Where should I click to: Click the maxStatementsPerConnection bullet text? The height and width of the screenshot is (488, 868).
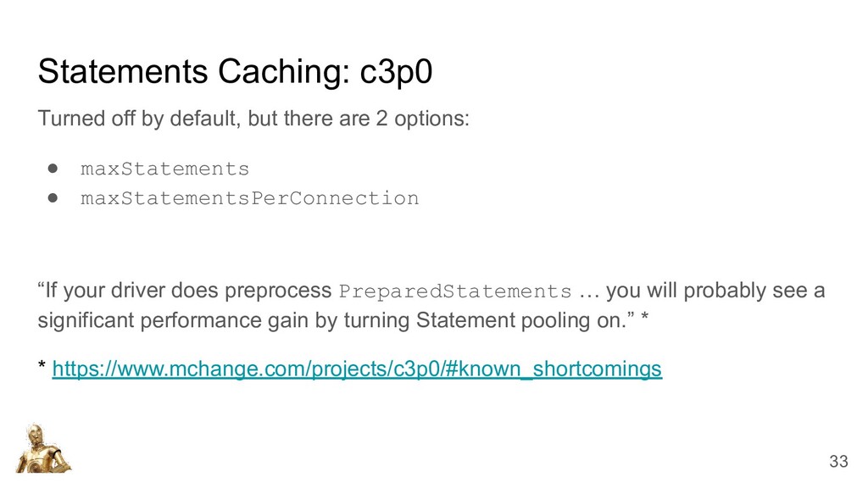click(x=250, y=198)
